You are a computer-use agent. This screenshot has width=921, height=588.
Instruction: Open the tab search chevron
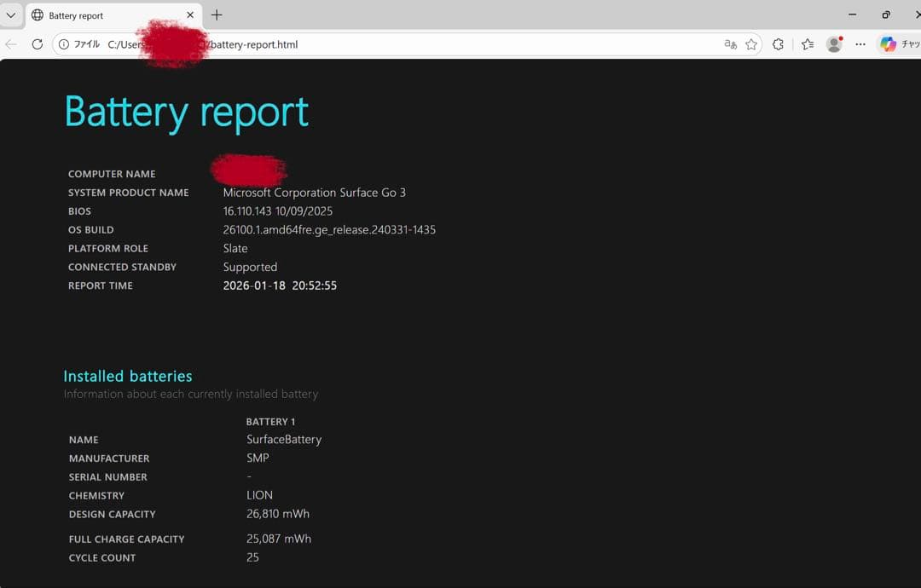pos(11,14)
